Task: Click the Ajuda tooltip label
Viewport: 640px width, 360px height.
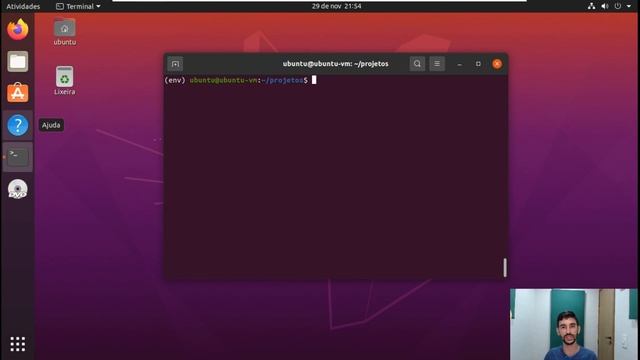Action: 51,125
